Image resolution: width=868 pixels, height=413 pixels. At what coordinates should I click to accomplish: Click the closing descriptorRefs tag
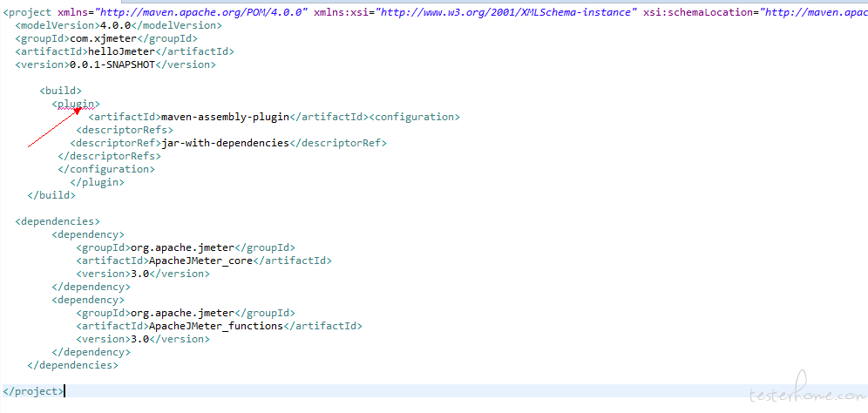[110, 156]
